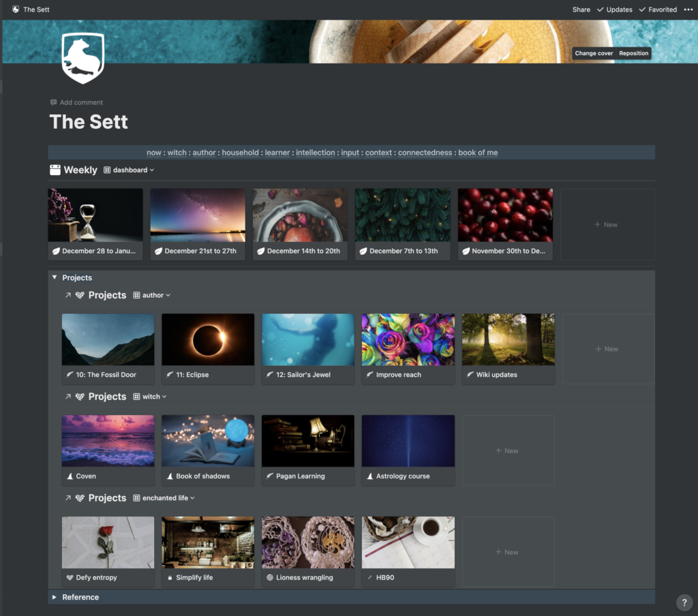Open linked database arrow for witch Projects
This screenshot has height=616, width=698.
[x=67, y=397]
